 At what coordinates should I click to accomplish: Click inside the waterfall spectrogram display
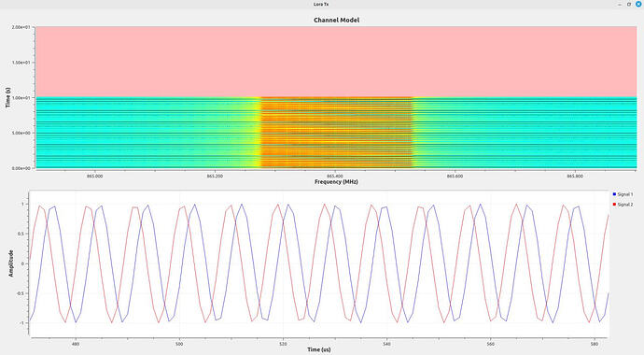click(x=336, y=97)
